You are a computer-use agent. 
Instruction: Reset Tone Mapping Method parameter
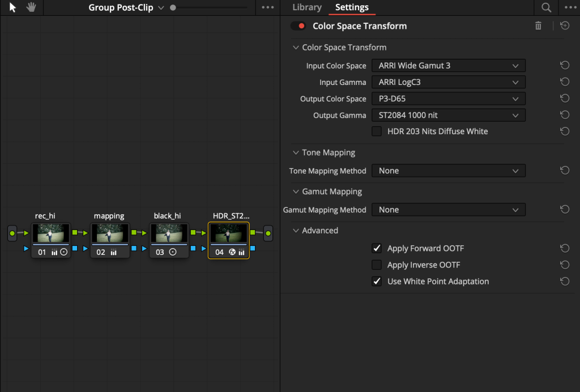coord(565,171)
